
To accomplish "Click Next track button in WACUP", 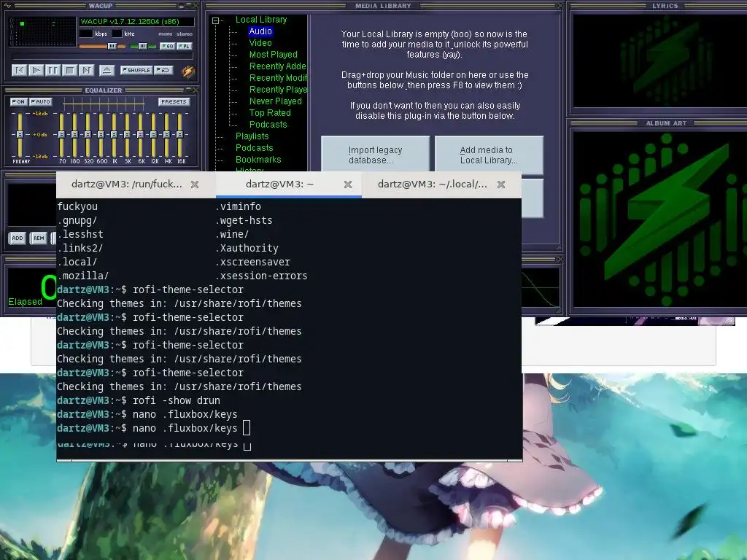I will tap(86, 71).
